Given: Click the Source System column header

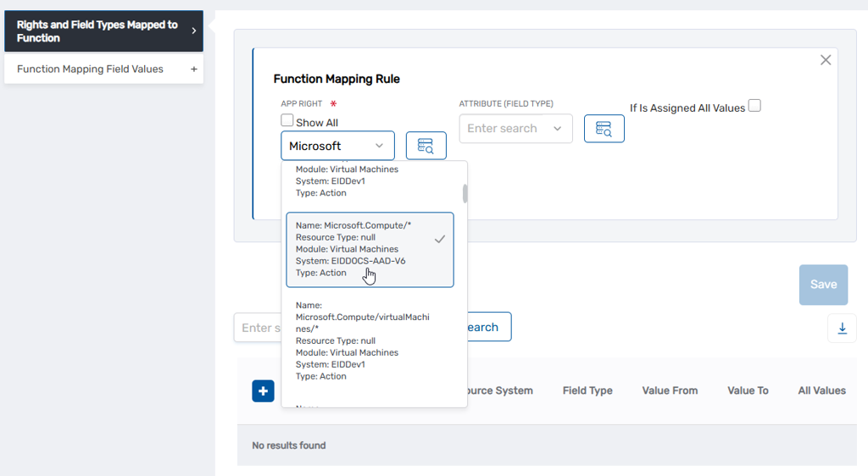Looking at the screenshot, I should [x=500, y=390].
